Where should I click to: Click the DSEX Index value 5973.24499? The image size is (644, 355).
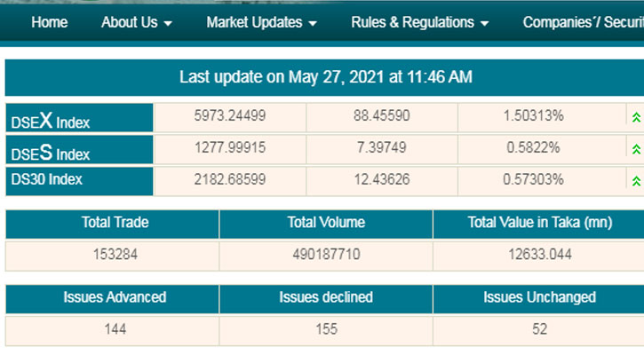(x=230, y=116)
